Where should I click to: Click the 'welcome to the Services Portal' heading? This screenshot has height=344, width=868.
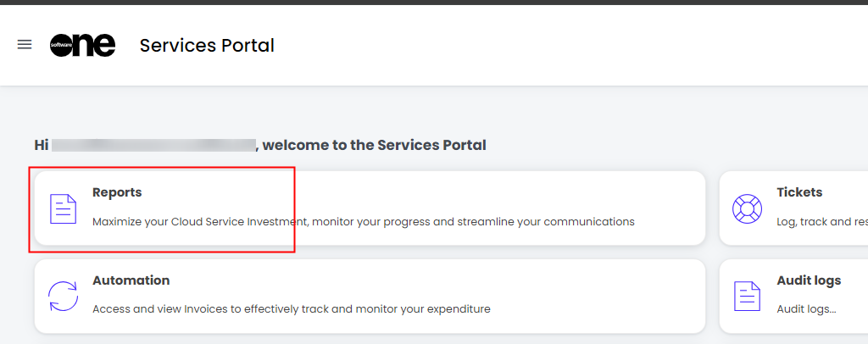tap(374, 146)
